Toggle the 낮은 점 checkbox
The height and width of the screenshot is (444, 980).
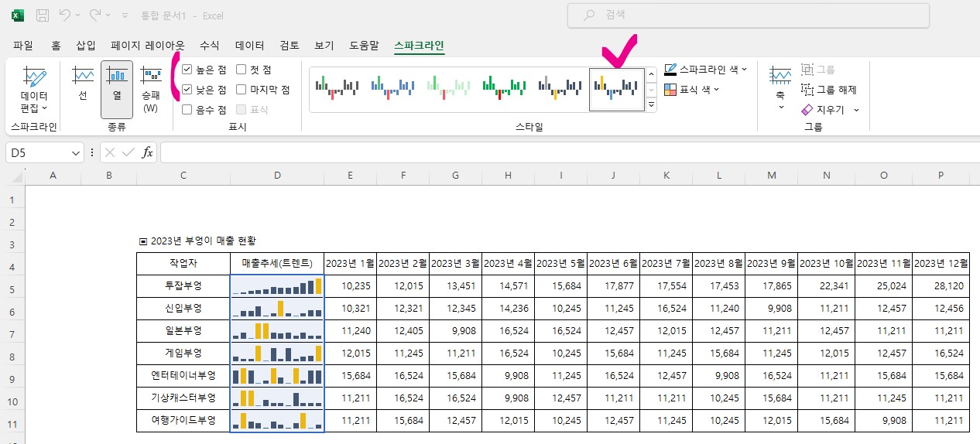tap(187, 90)
